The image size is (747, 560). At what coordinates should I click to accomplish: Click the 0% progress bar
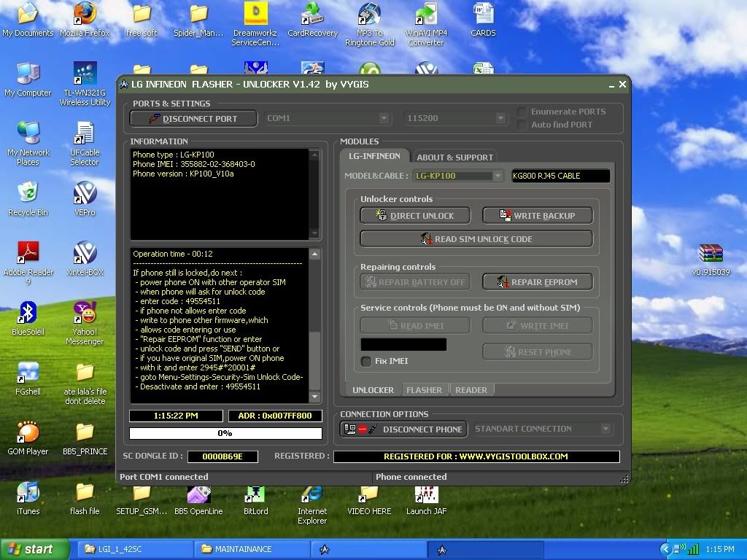tap(225, 433)
